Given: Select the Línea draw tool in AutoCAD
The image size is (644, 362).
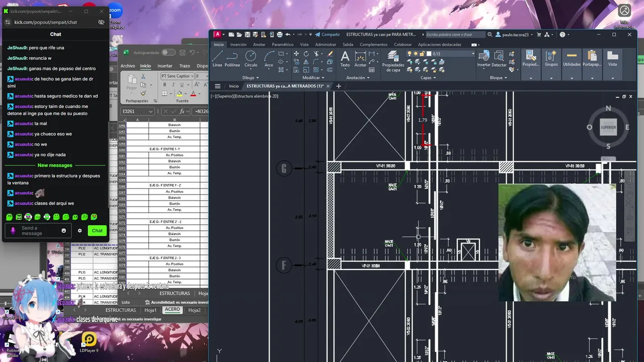Looking at the screenshot, I should (x=217, y=59).
